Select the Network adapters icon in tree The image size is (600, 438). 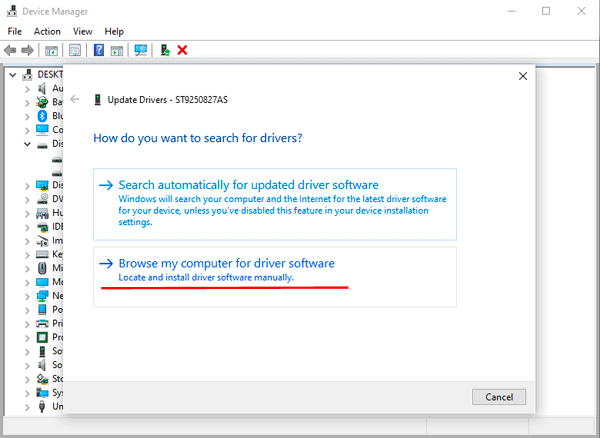(x=42, y=296)
